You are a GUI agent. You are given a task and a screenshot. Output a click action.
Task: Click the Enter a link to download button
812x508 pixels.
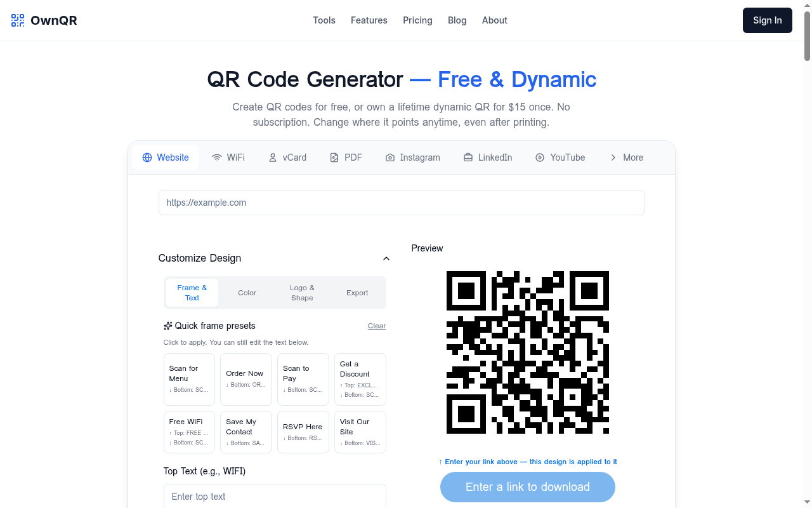tap(528, 487)
